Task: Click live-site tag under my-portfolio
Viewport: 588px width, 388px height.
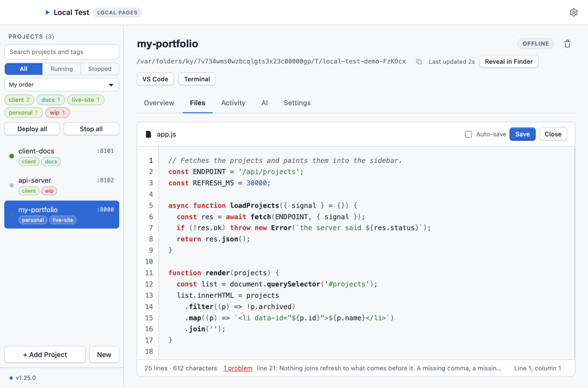Action: point(63,220)
